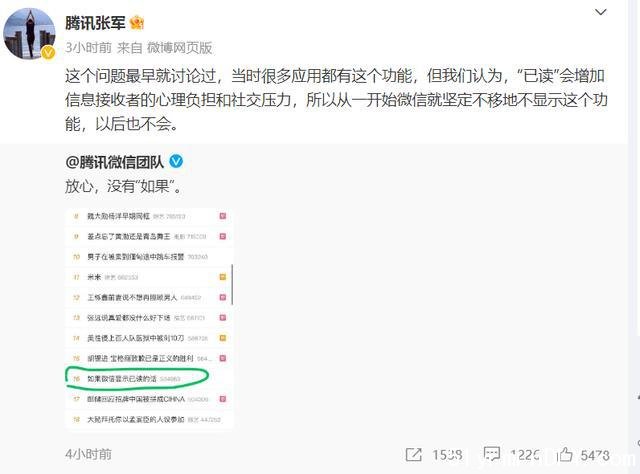Open comments via the speech-bubble icon
This screenshot has width=640, height=474.
491,454
